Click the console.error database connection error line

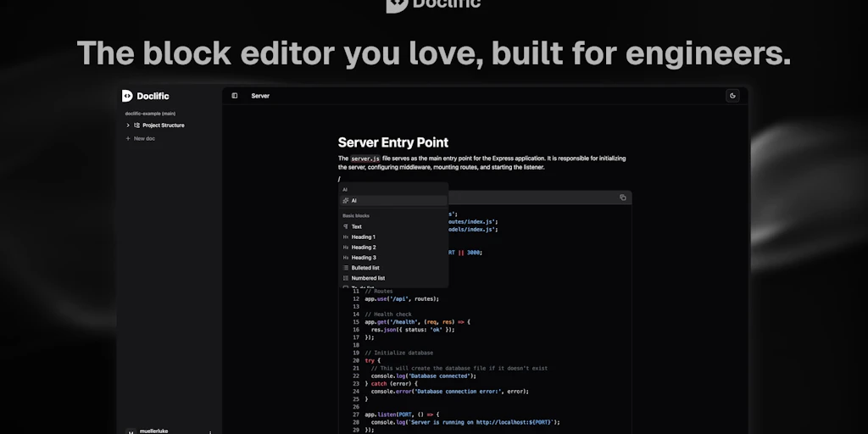click(449, 392)
